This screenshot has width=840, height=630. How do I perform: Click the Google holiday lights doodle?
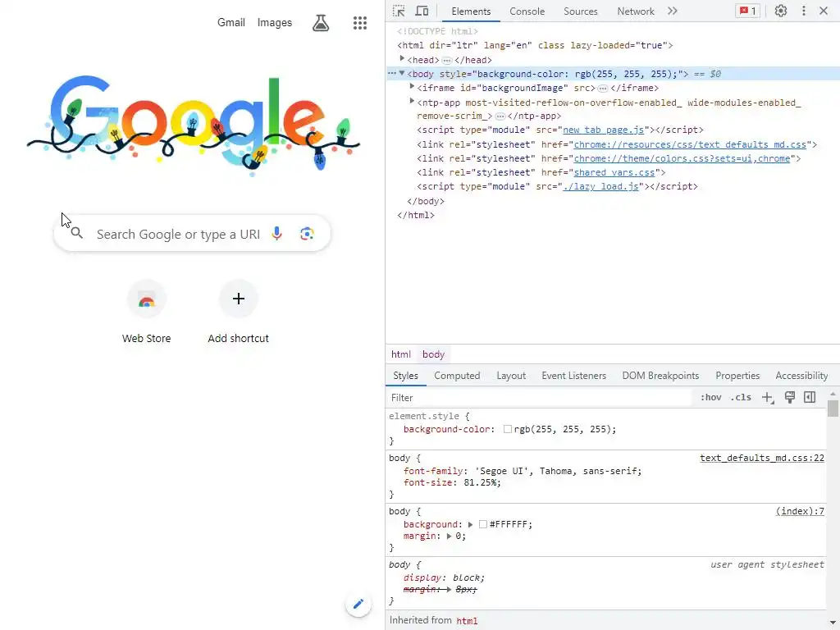click(x=194, y=125)
